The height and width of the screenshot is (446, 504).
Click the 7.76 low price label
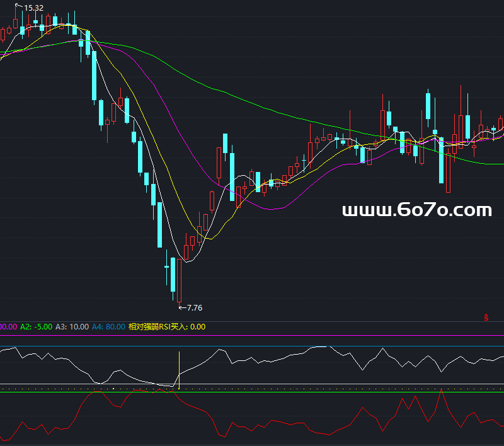(195, 308)
